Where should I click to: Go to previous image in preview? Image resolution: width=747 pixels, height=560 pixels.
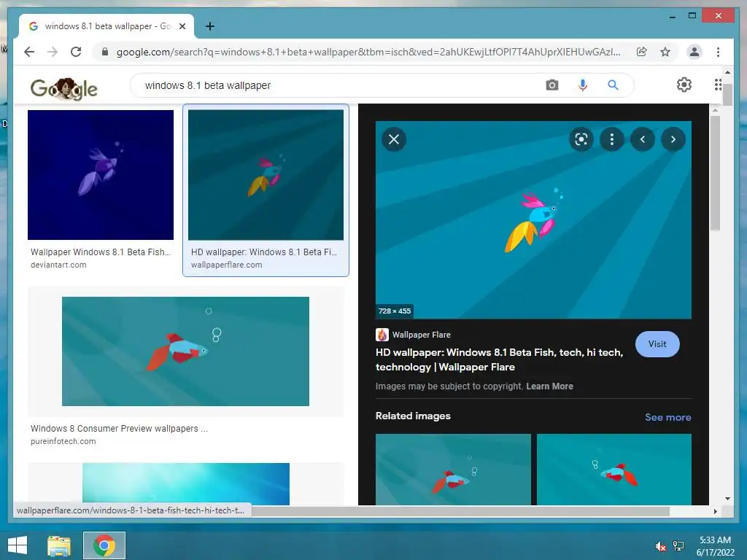click(x=642, y=139)
